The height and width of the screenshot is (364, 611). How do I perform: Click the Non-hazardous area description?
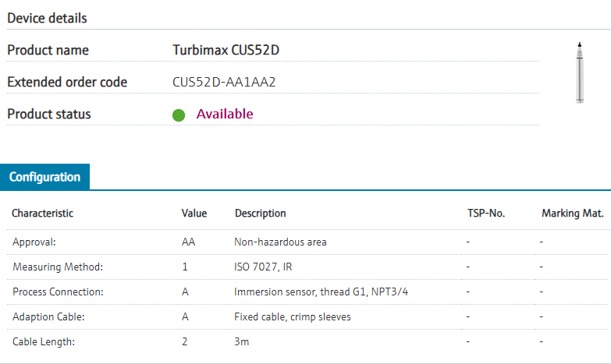pos(280,242)
